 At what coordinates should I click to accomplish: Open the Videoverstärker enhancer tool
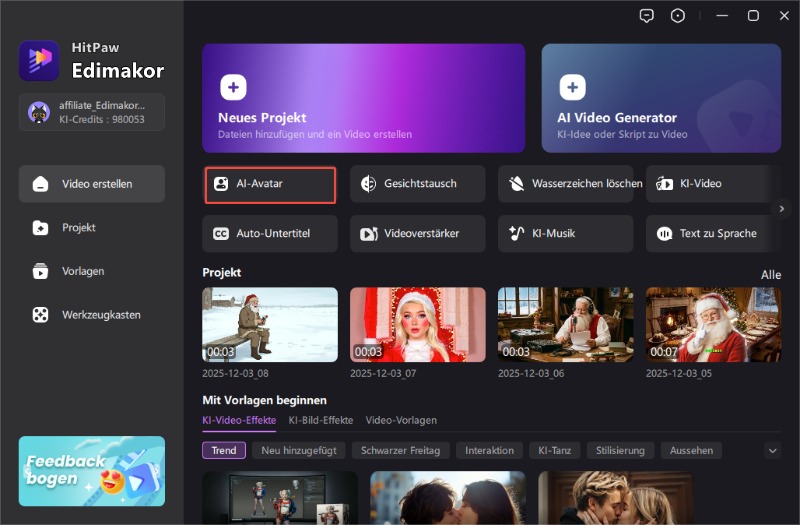(x=418, y=234)
